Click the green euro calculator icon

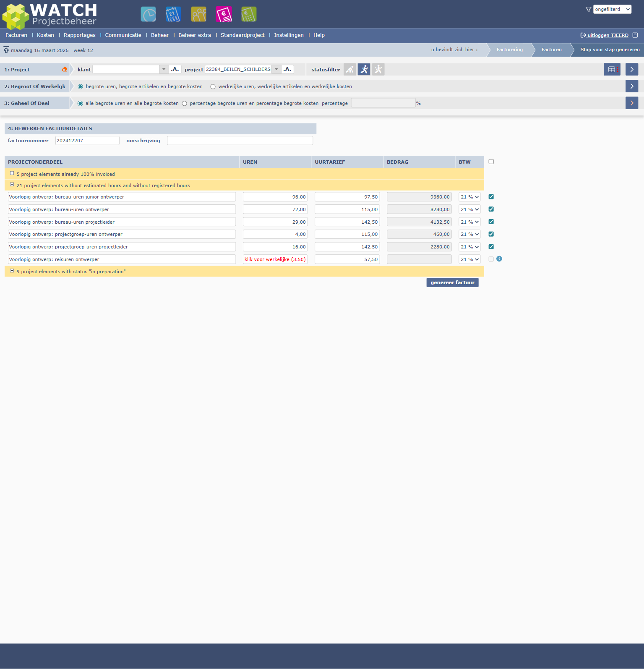tap(249, 14)
